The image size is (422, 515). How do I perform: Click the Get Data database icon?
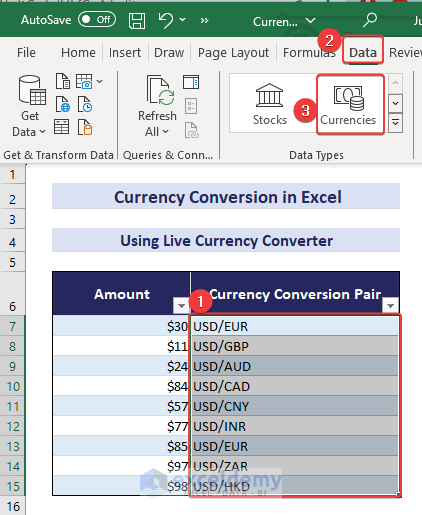click(32, 90)
